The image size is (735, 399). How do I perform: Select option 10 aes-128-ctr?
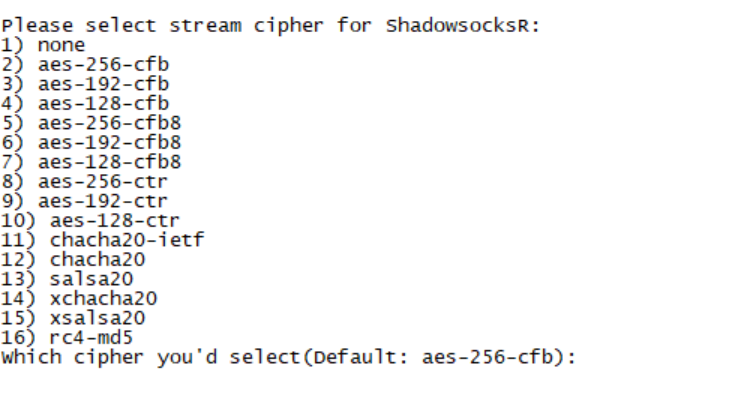tap(90, 221)
